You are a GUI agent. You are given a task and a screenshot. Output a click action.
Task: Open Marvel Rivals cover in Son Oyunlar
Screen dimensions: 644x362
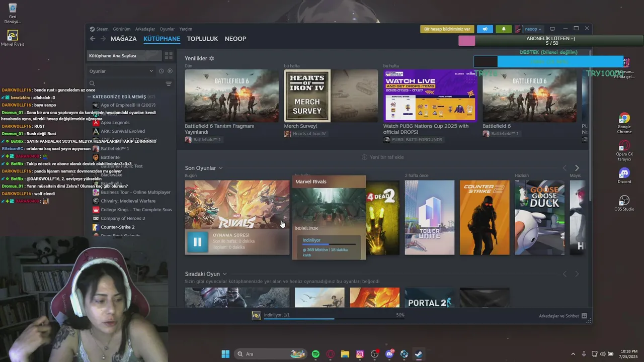coord(237,205)
